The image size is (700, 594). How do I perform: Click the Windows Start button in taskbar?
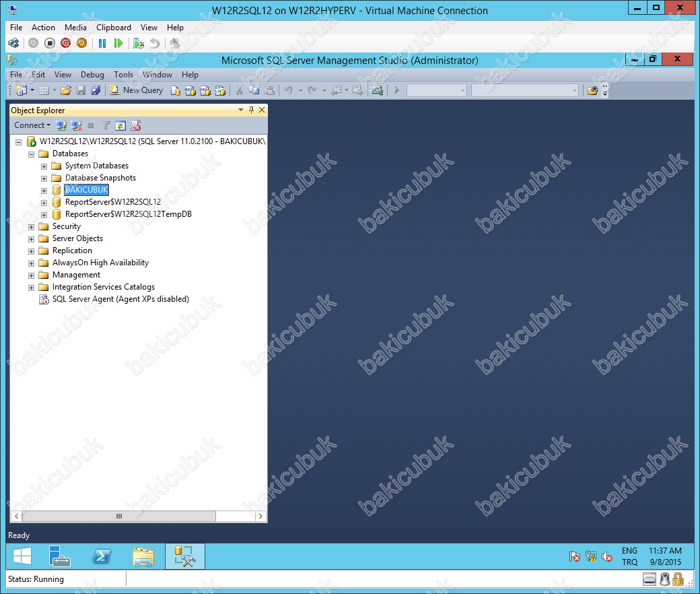coord(22,556)
